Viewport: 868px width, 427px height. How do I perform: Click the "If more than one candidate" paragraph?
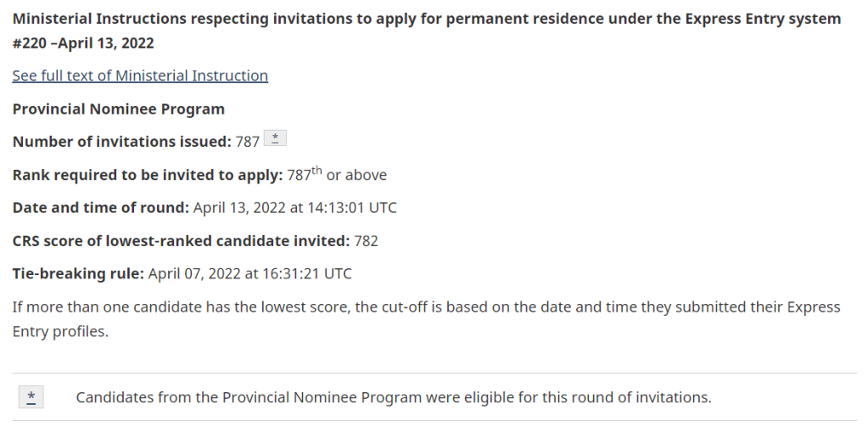click(x=426, y=306)
